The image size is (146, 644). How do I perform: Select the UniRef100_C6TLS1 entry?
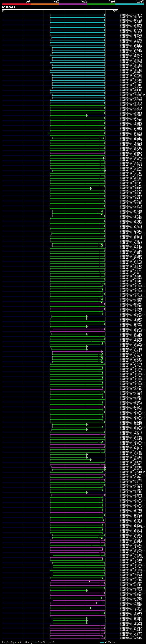[131, 65]
